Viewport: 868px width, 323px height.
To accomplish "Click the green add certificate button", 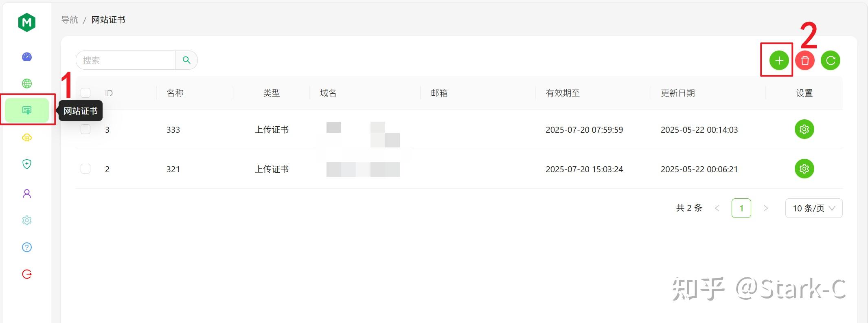I will tap(779, 61).
